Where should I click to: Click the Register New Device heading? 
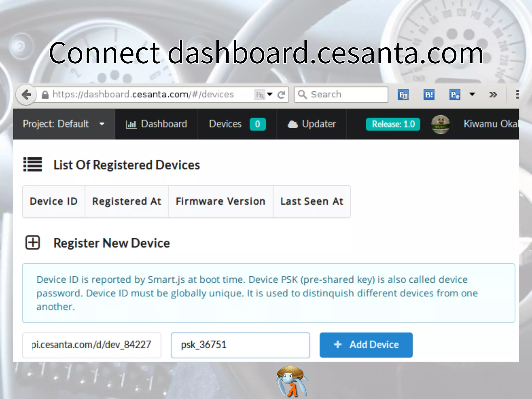pyautogui.click(x=112, y=243)
